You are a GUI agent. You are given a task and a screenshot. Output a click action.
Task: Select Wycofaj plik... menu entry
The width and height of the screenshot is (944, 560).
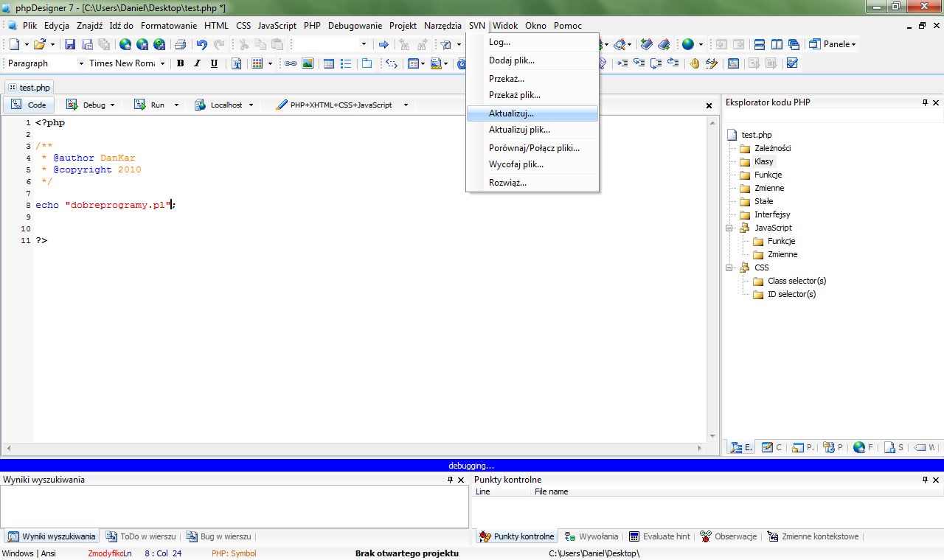(532, 164)
